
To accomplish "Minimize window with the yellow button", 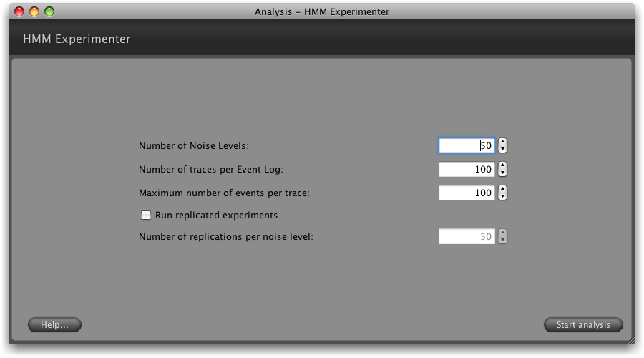I will 34,11.
